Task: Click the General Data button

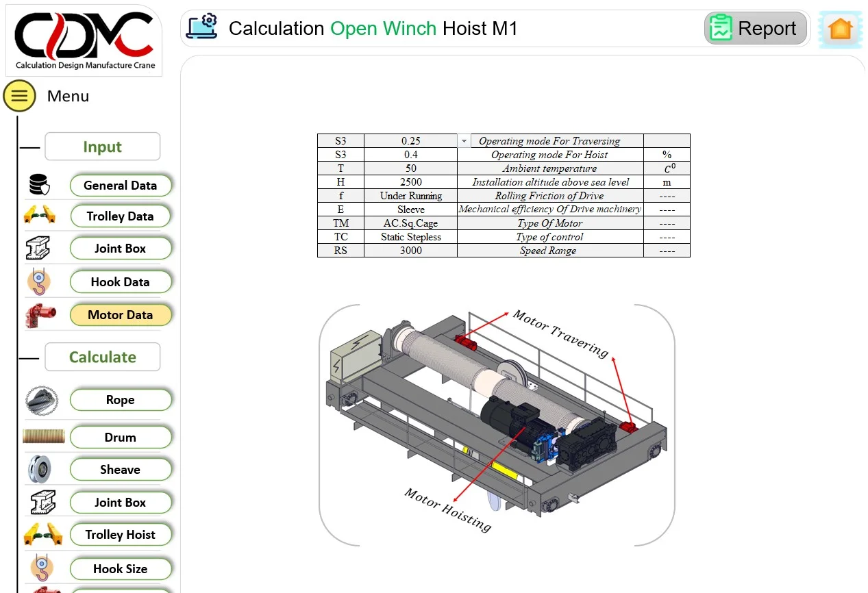Action: (x=121, y=186)
